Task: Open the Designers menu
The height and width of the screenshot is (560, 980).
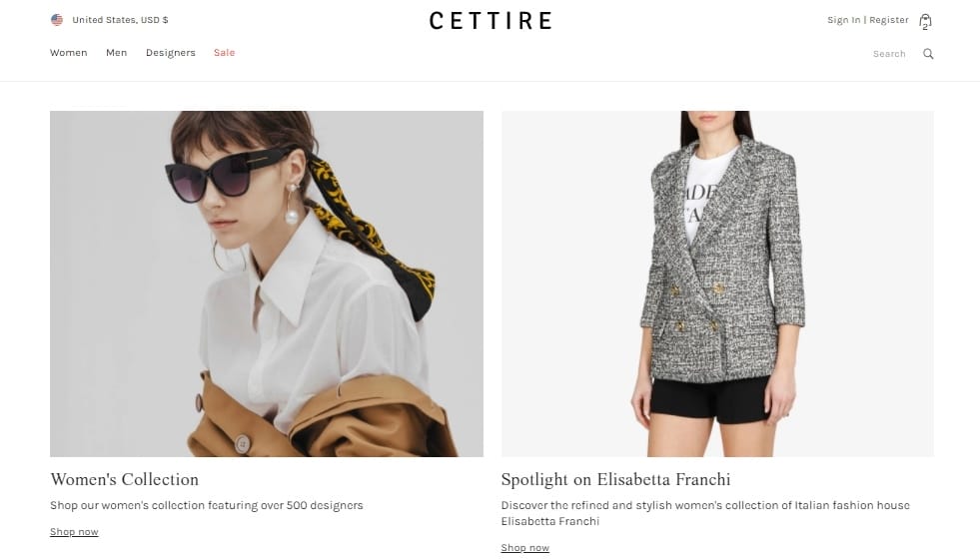Action: point(171,53)
